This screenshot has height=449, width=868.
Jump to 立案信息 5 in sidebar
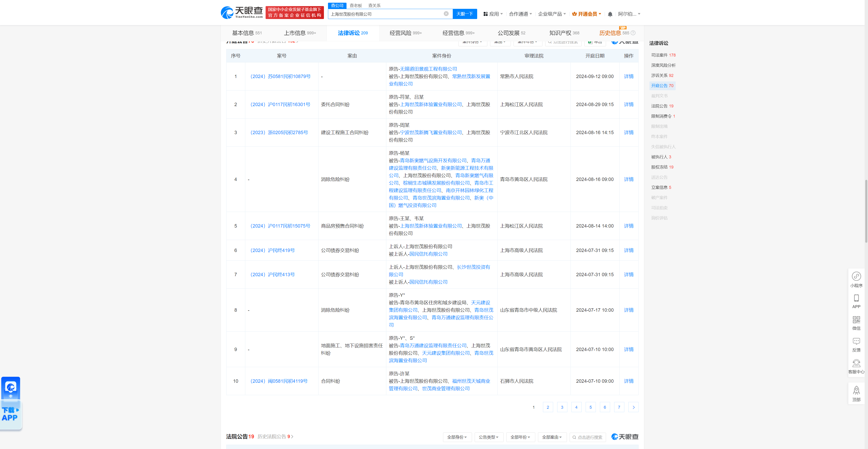[x=661, y=188]
